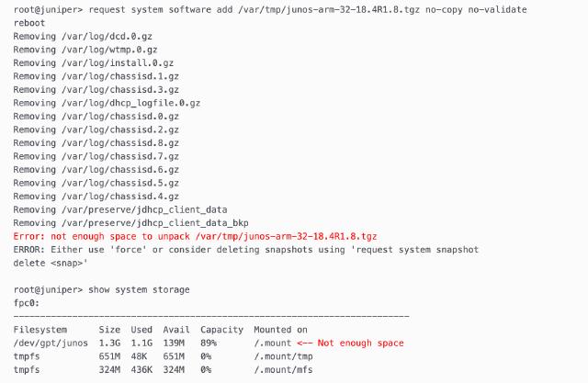Viewport: 588px width, 383px height.
Task: Click the 'Mounted on' column header
Action: [x=280, y=330]
